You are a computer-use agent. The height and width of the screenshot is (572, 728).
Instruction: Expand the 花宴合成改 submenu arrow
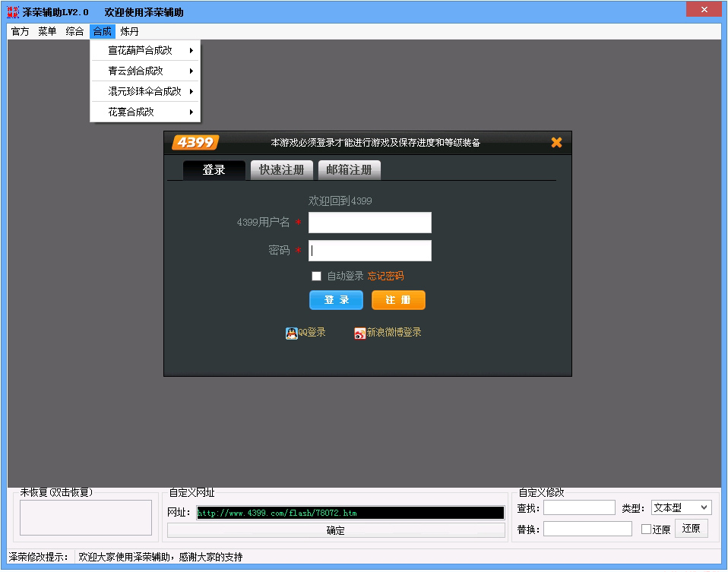click(191, 112)
